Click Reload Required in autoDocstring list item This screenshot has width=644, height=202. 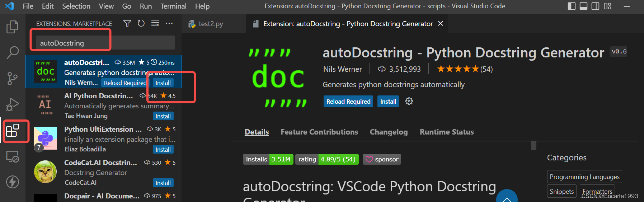[x=125, y=83]
